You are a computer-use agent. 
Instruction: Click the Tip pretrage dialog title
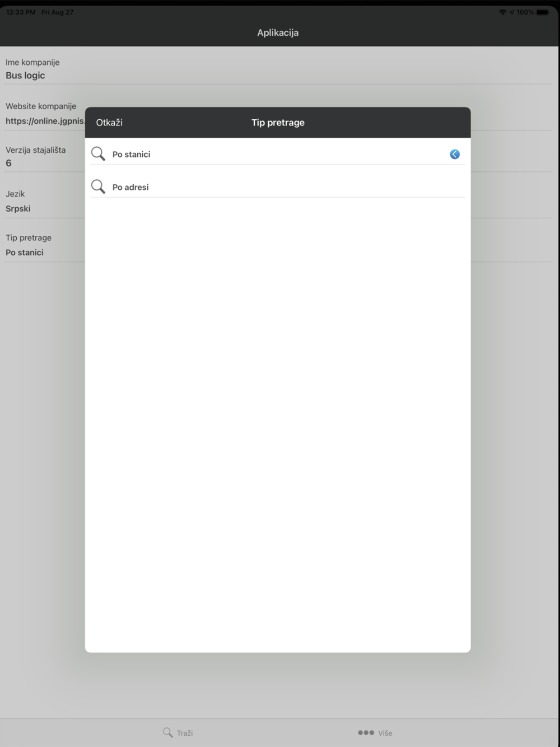coord(278,123)
